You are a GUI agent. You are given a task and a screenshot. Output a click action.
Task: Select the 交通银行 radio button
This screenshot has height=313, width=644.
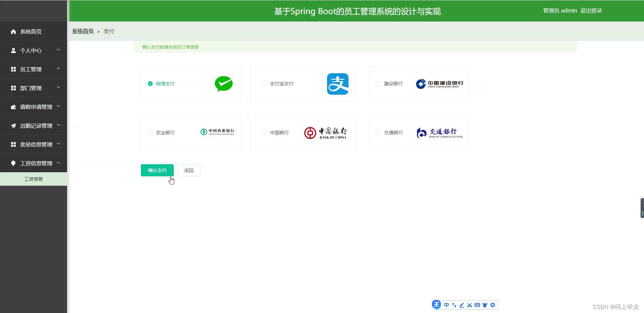point(378,132)
